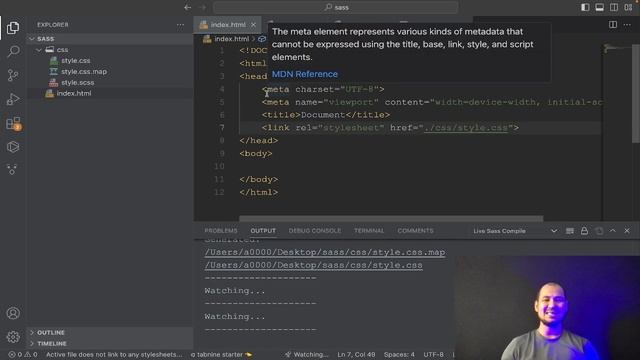
Task: Open the Explorer Views and More Actions ellipsis
Action: point(180,25)
